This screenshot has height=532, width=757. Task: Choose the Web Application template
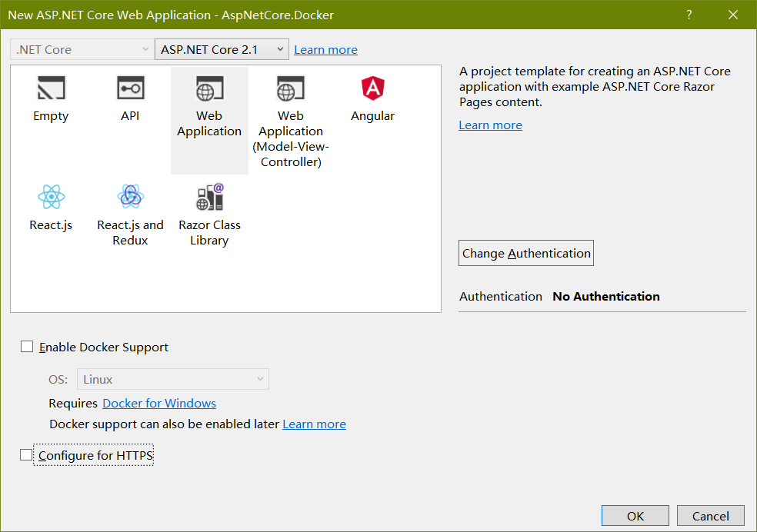point(208,96)
